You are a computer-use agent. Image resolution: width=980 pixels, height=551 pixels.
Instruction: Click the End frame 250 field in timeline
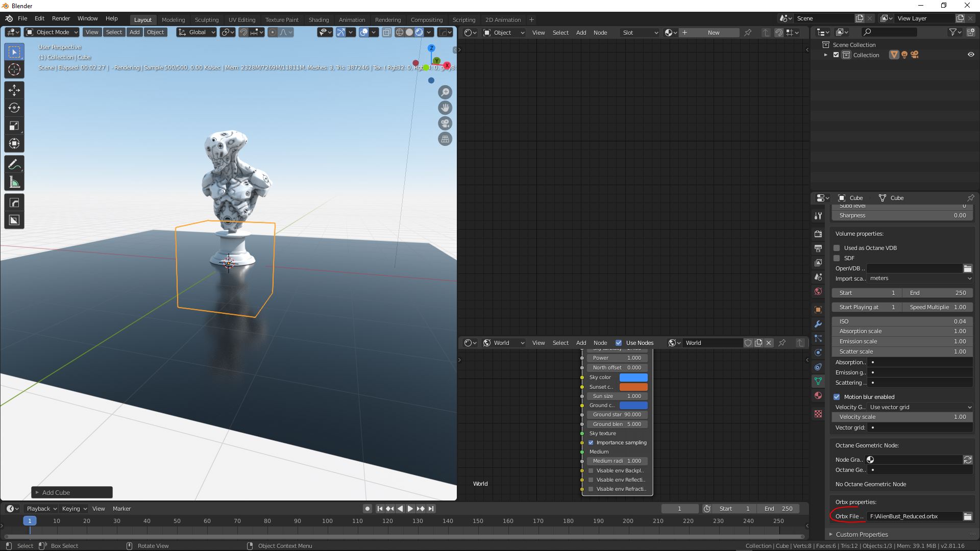click(778, 509)
